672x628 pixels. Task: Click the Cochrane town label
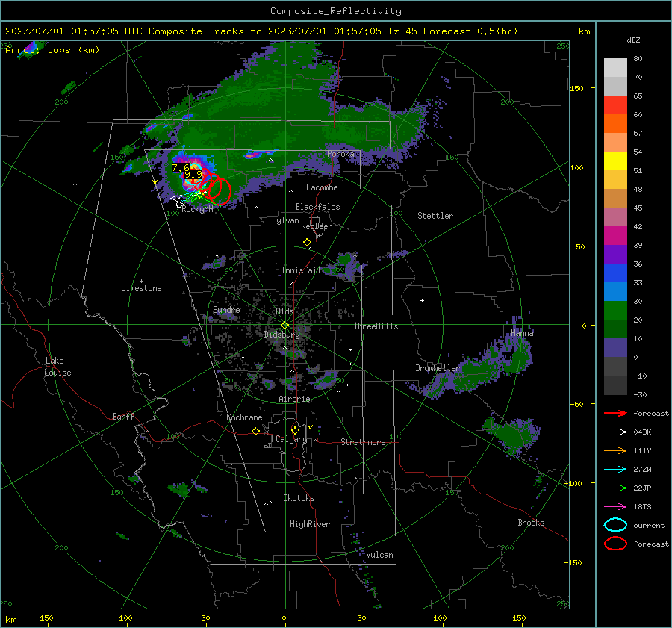point(244,417)
